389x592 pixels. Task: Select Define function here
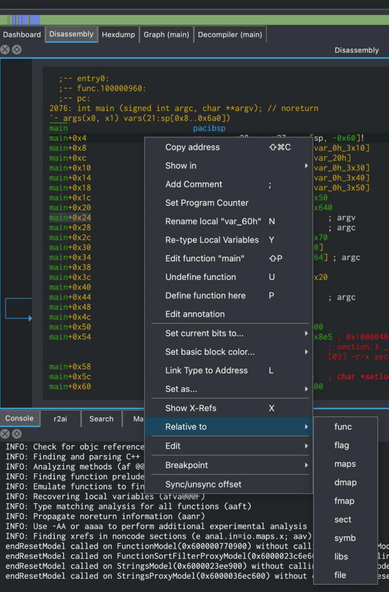point(228,296)
